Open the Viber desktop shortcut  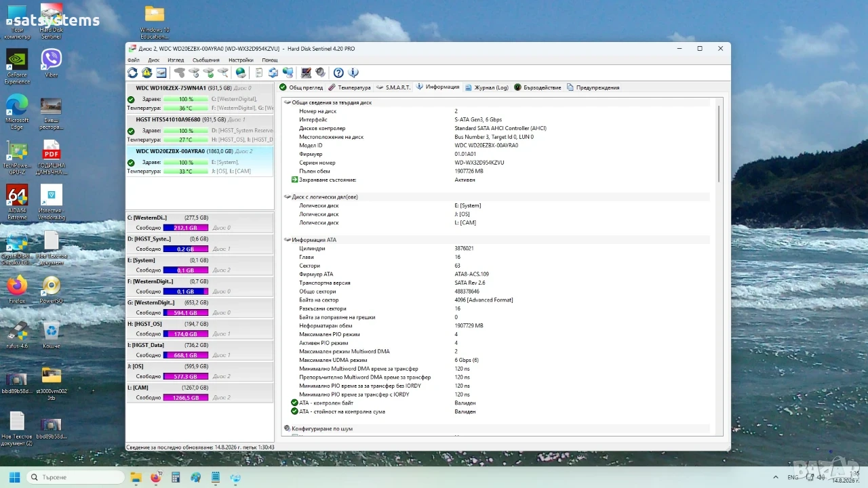(51, 63)
